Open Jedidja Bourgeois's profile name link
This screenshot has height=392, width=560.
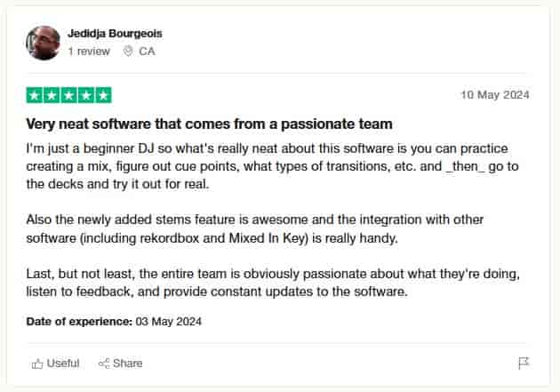[115, 34]
